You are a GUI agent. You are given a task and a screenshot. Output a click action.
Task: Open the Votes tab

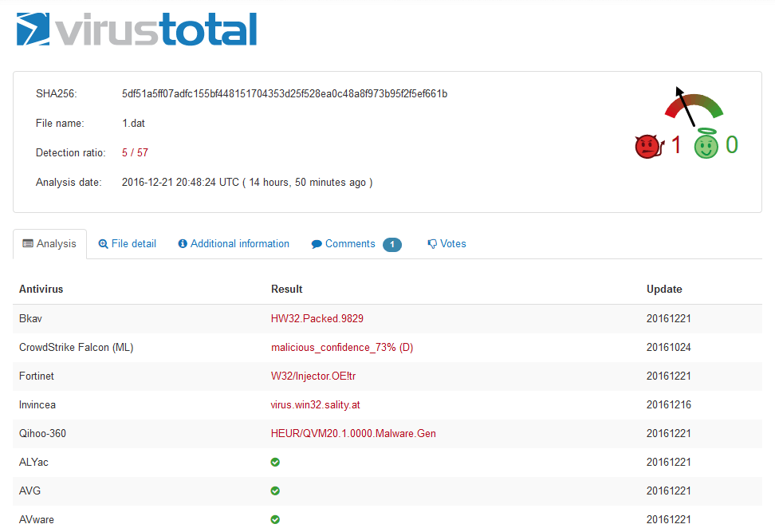[x=447, y=244]
